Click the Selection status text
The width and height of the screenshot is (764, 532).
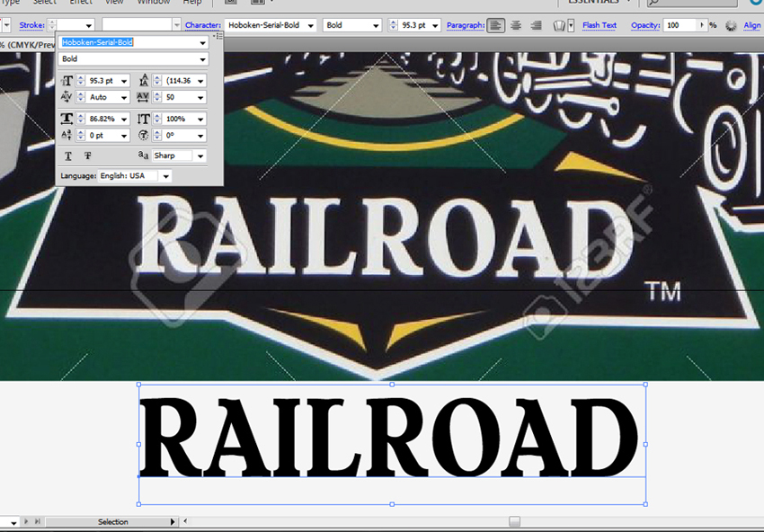click(112, 522)
